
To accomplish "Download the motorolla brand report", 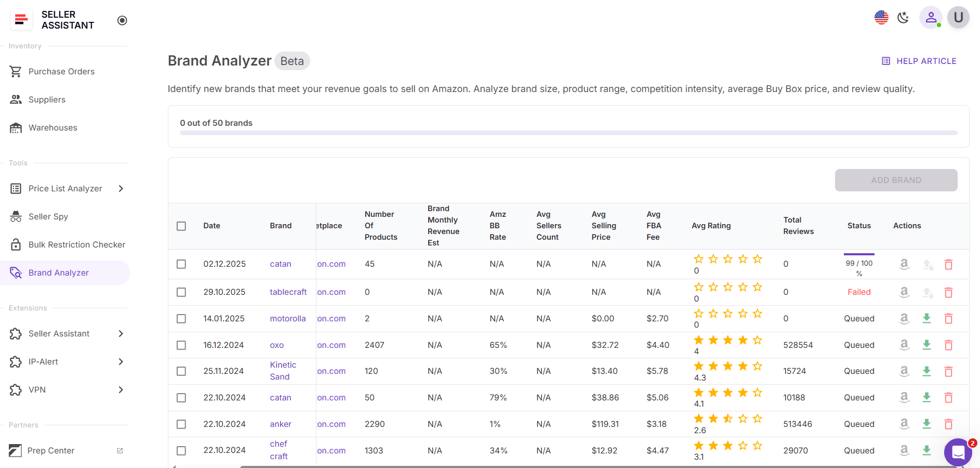I will point(926,318).
